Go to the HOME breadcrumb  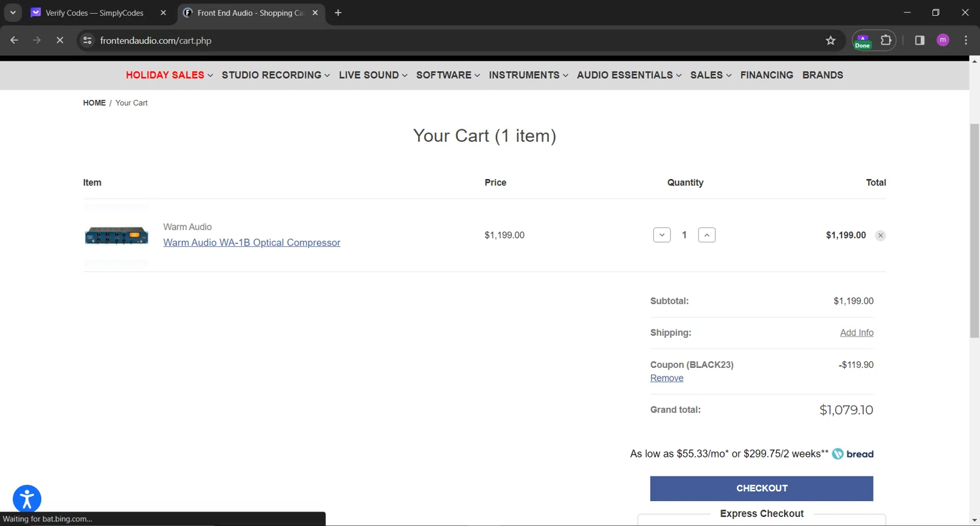pos(94,103)
